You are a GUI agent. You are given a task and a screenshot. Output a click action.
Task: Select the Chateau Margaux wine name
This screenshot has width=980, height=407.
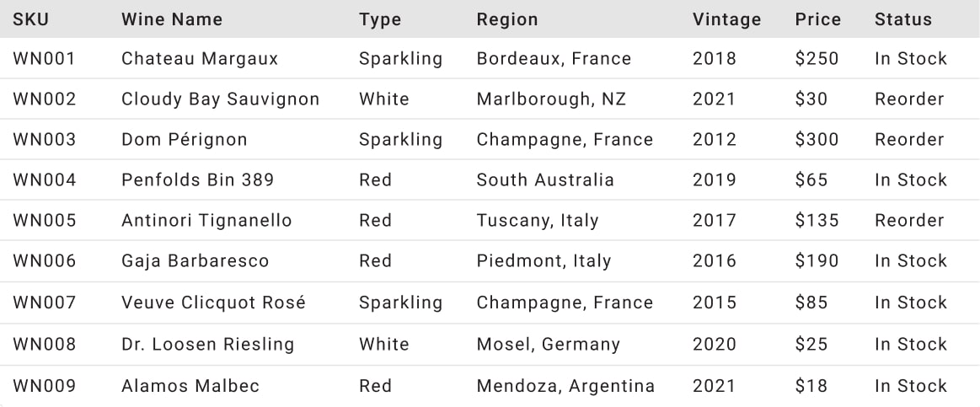(200, 59)
